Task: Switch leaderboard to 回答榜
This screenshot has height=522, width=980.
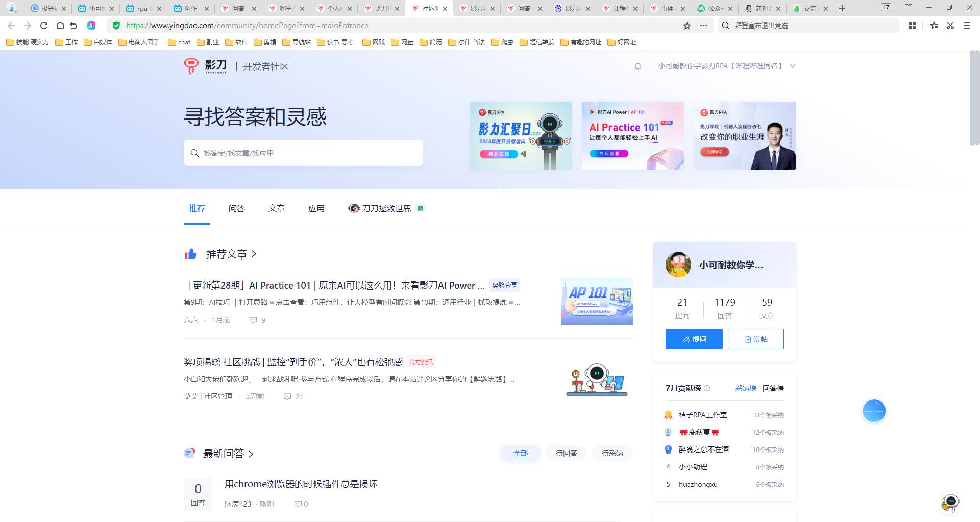Action: (773, 388)
